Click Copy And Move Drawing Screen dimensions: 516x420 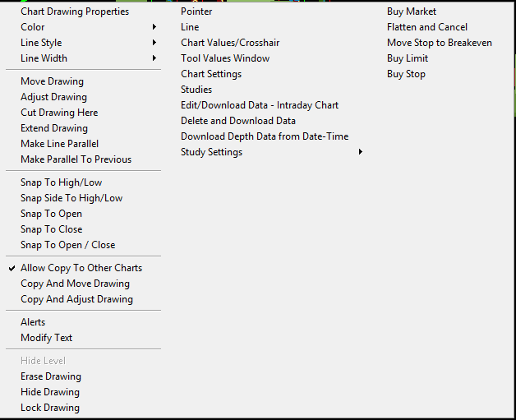[75, 284]
